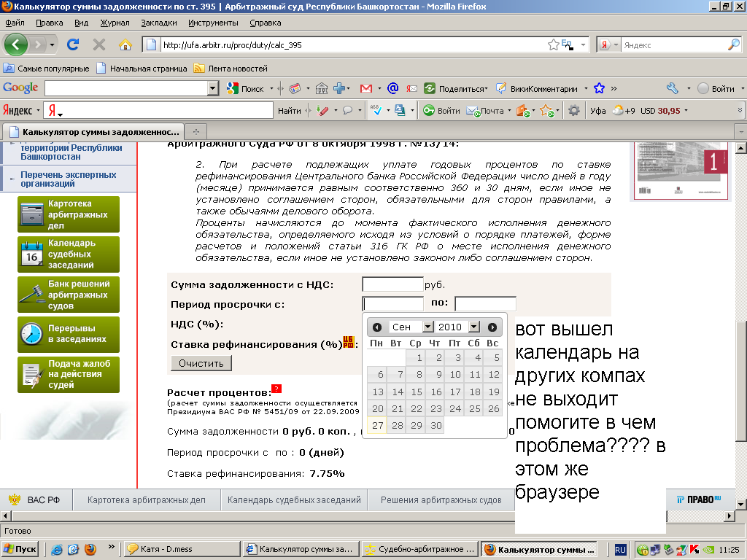Open the Инструменты menu

pyautogui.click(x=213, y=23)
